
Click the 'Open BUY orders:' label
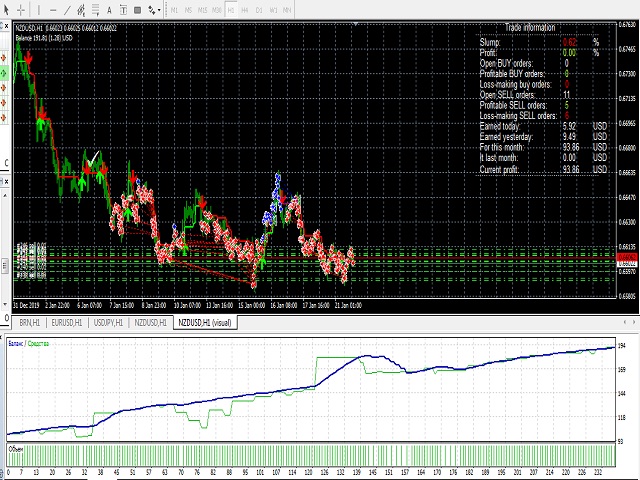coord(506,63)
